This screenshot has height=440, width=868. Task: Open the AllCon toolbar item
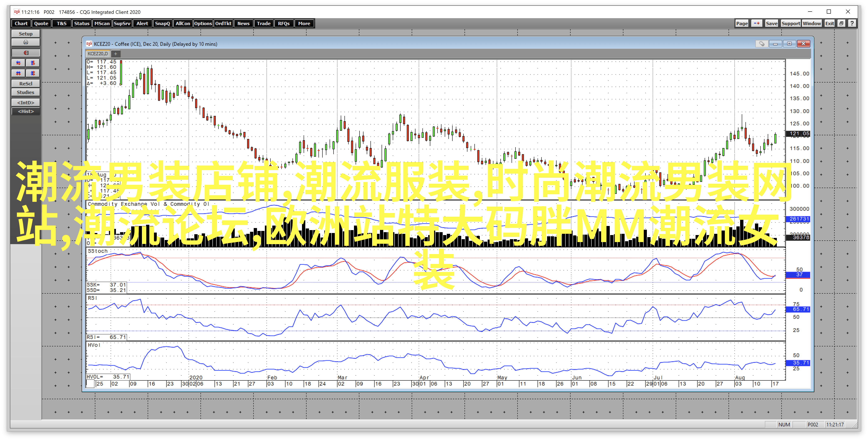pyautogui.click(x=183, y=23)
